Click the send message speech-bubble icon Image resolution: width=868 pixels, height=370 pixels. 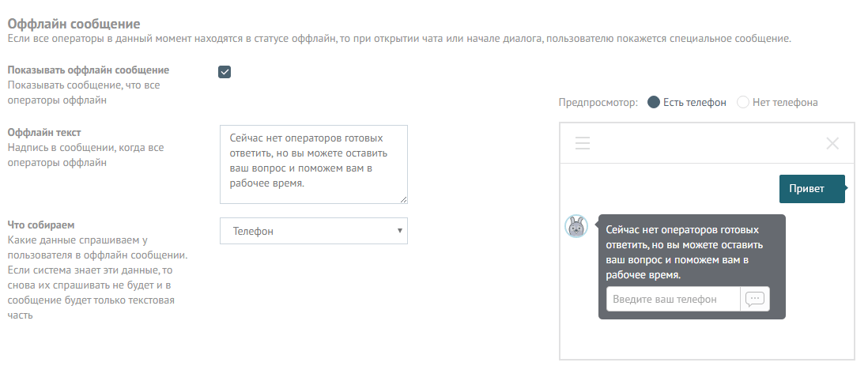755,299
